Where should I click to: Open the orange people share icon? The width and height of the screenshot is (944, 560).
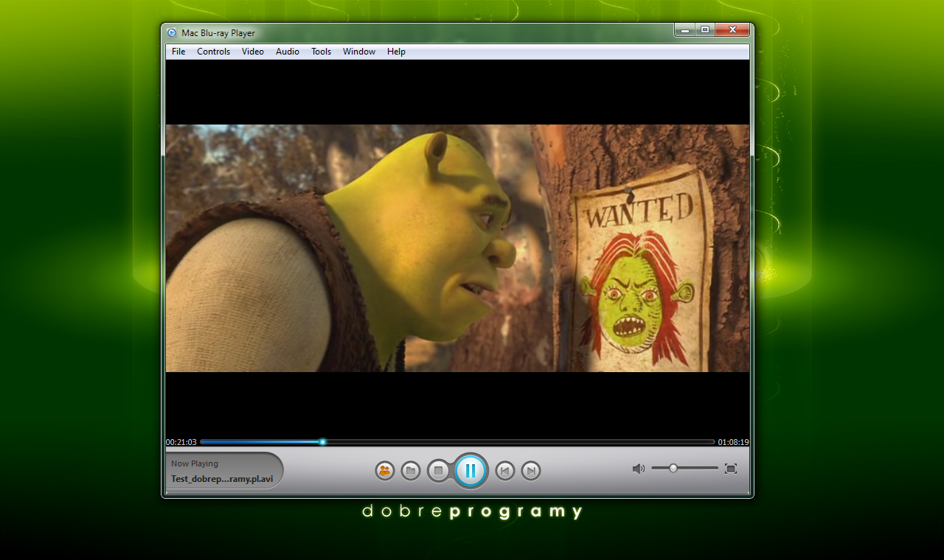click(385, 471)
